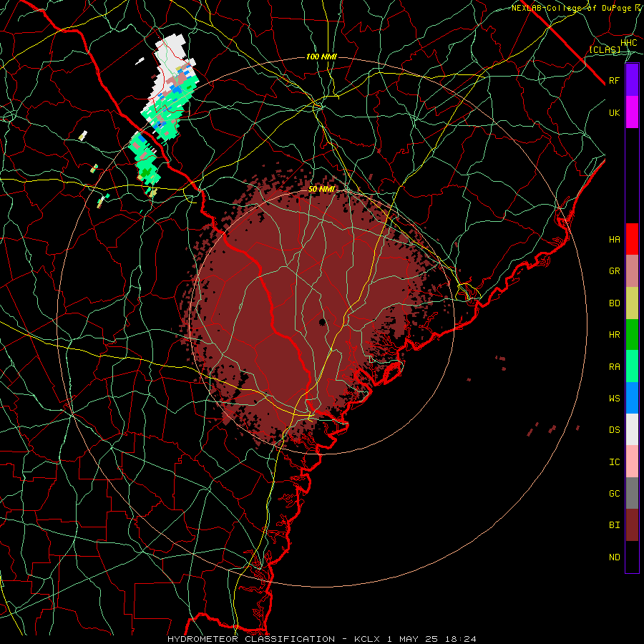Click the white DS color swatch
The height and width of the screenshot is (644, 644).
(632, 429)
